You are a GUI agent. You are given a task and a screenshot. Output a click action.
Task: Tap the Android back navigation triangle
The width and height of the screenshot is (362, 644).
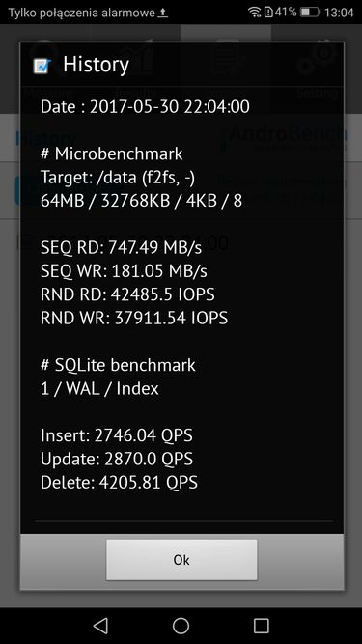[x=100, y=626]
